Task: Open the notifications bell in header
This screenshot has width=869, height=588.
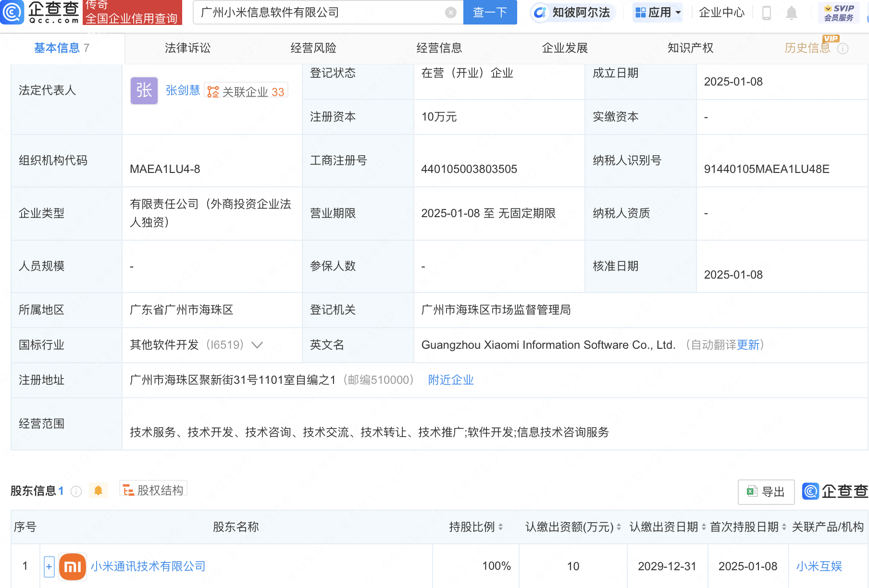Action: [792, 12]
